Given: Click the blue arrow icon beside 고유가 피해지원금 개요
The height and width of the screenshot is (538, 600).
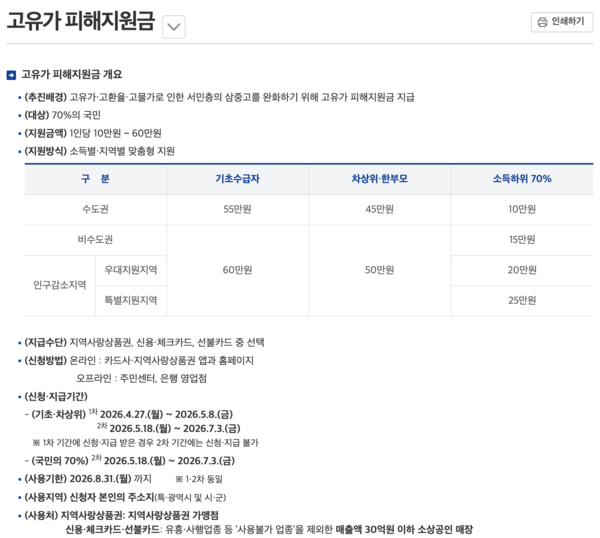Looking at the screenshot, I should point(11,75).
